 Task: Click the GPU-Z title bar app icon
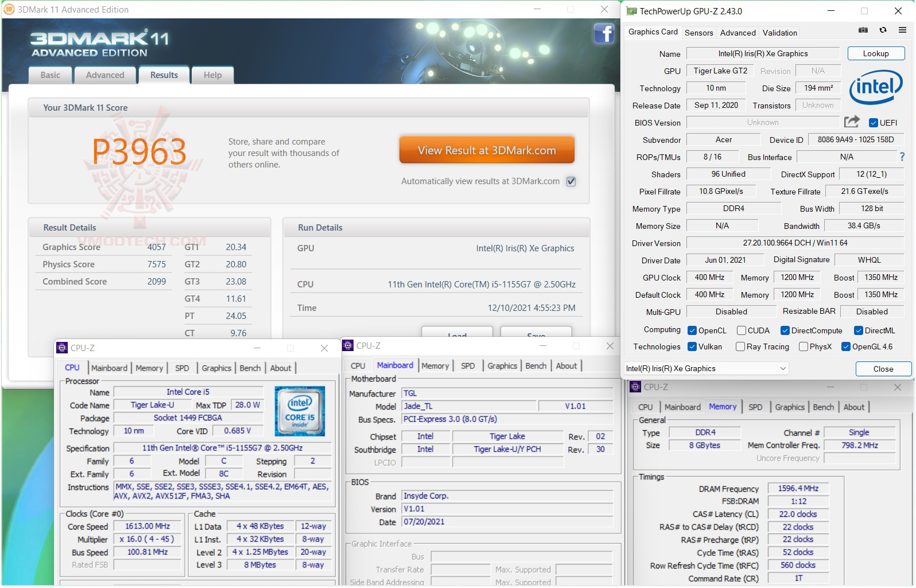(x=631, y=11)
